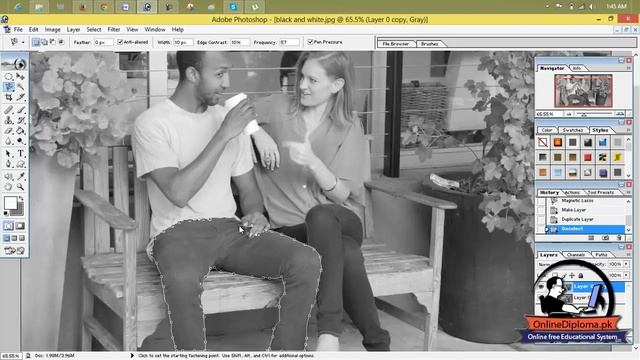
Task: Choose New Selection mode in options bar
Action: pos(36,42)
